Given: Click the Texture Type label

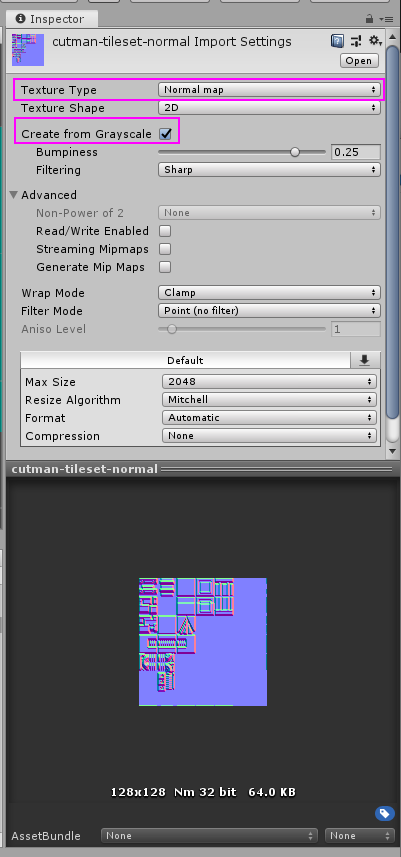Looking at the screenshot, I should tap(58, 90).
